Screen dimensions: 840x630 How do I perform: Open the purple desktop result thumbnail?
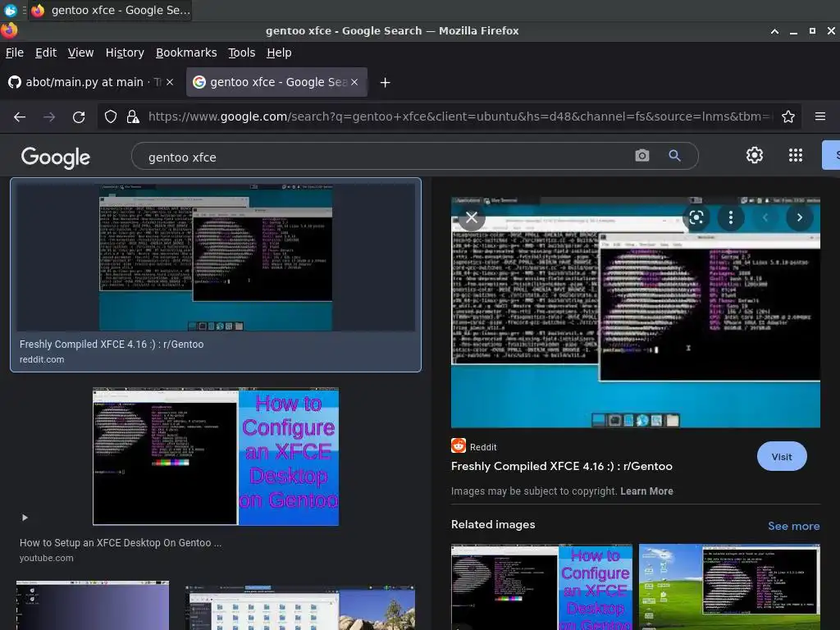pos(93,605)
